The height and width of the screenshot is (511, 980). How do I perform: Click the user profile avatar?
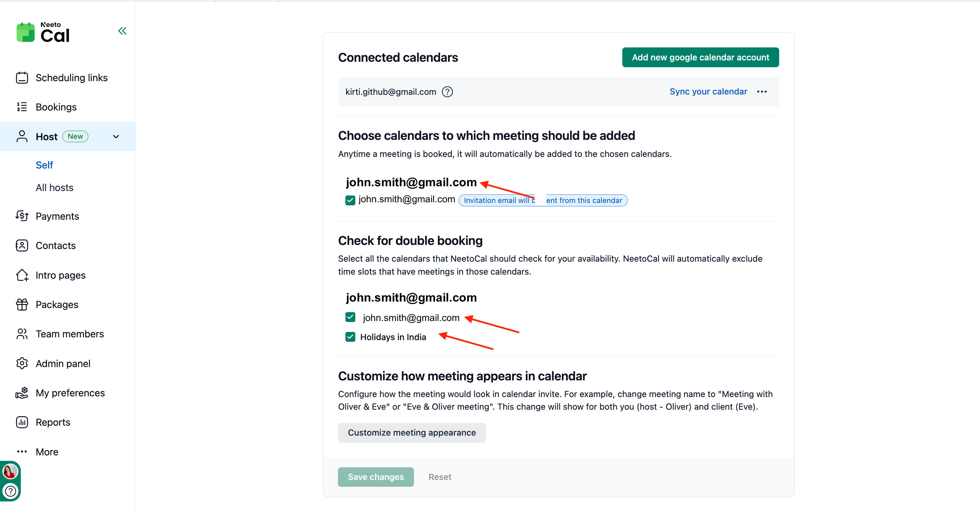click(10, 471)
